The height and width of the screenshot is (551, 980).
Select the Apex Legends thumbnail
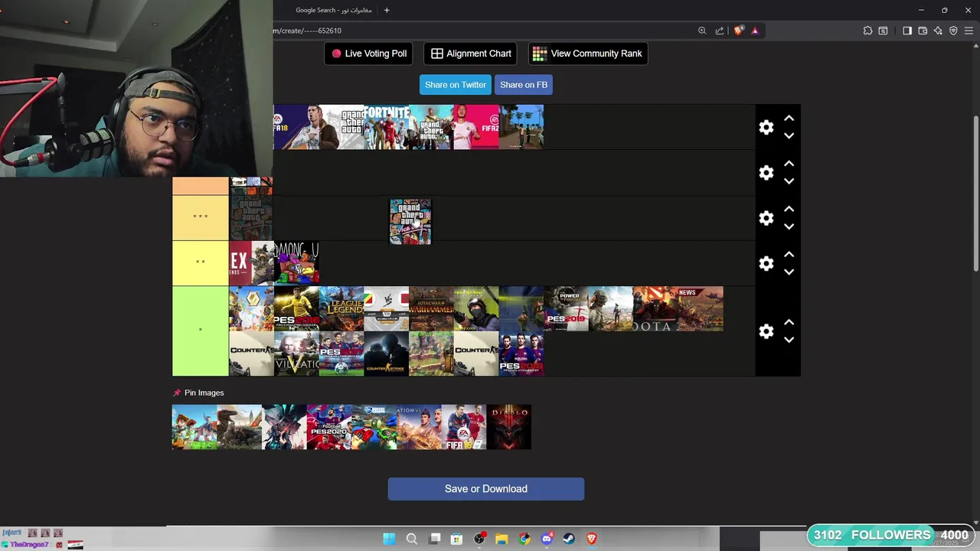coord(251,263)
